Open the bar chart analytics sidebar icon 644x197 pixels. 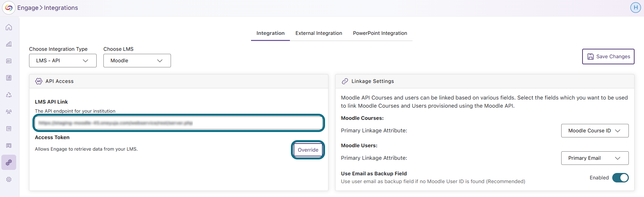pyautogui.click(x=9, y=44)
